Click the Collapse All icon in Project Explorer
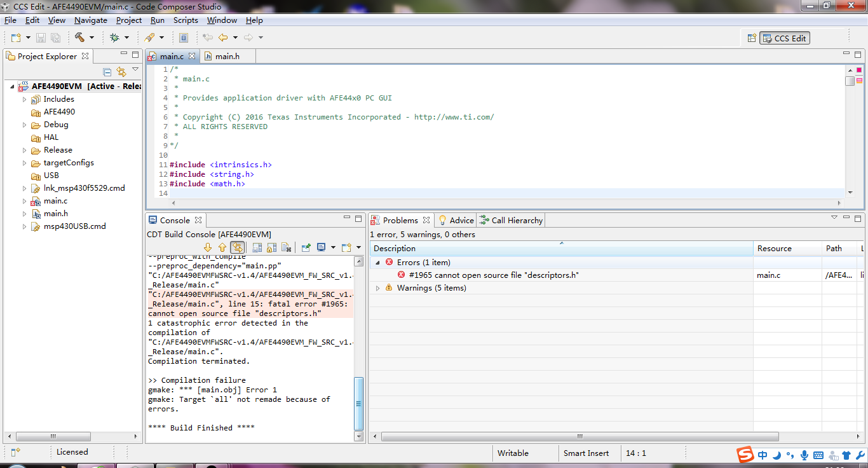Viewport: 868px width, 468px height. tap(107, 72)
